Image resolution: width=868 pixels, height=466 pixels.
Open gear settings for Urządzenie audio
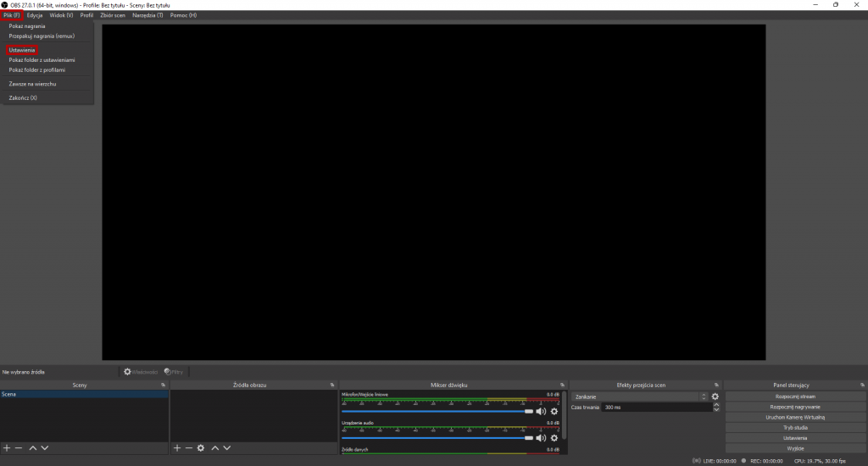554,438
